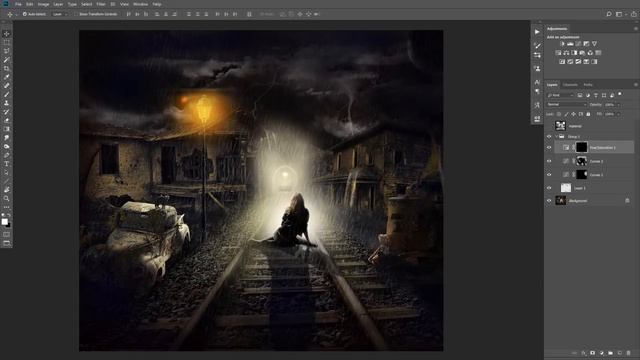The image size is (640, 360).
Task: Open the File menu
Action: tap(18, 4)
